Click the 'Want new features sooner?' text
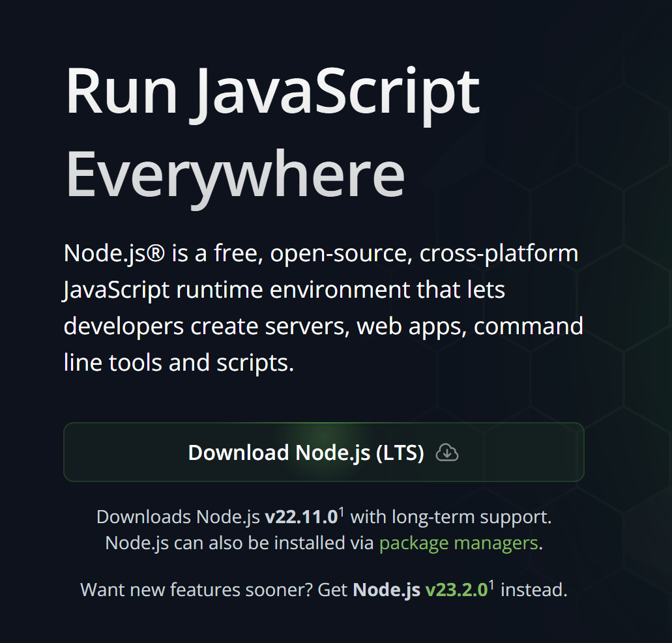The width and height of the screenshot is (672, 643). click(197, 590)
